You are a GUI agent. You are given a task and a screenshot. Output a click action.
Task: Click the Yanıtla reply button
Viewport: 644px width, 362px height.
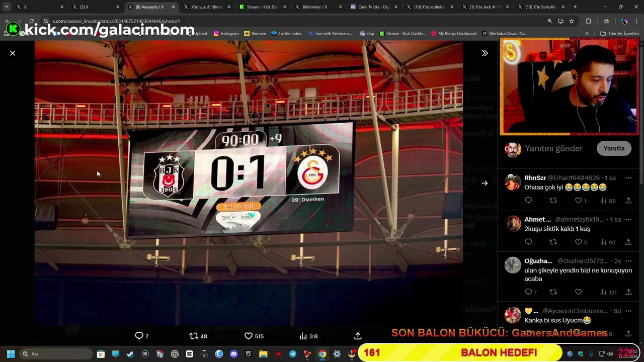614,148
